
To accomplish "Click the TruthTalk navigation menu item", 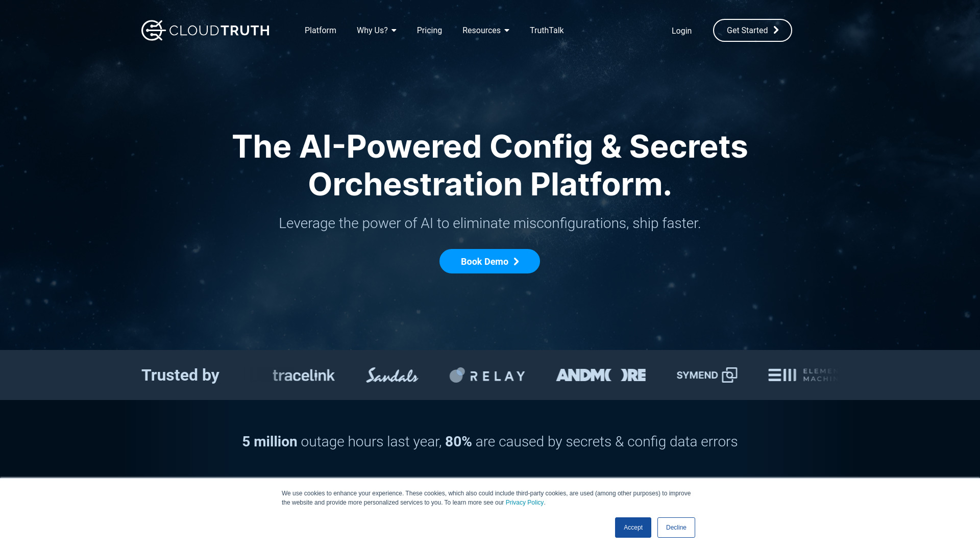I will point(547,30).
